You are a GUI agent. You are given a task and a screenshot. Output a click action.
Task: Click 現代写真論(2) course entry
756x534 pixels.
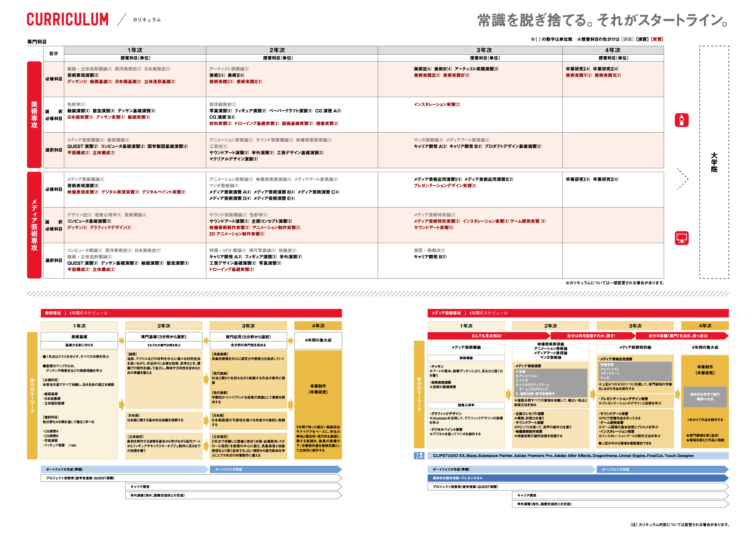pos(263,251)
